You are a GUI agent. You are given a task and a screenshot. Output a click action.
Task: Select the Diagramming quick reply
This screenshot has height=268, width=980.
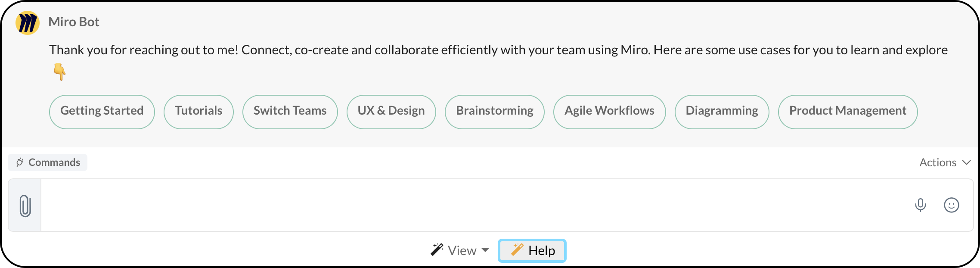722,112
